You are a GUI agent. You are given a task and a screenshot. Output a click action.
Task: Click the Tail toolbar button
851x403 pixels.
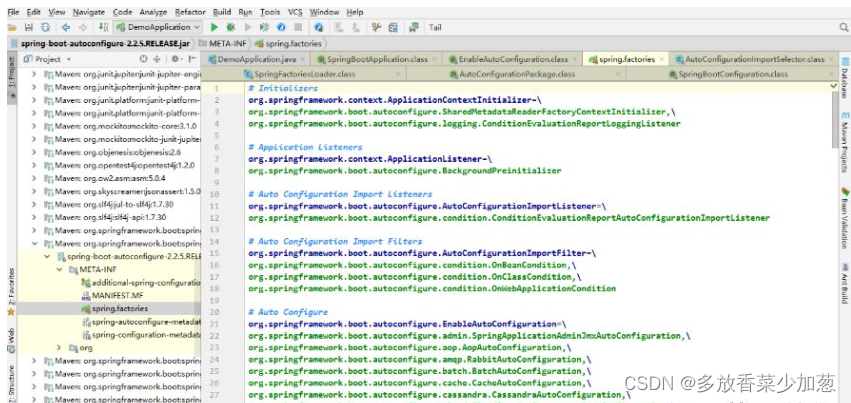coord(435,27)
